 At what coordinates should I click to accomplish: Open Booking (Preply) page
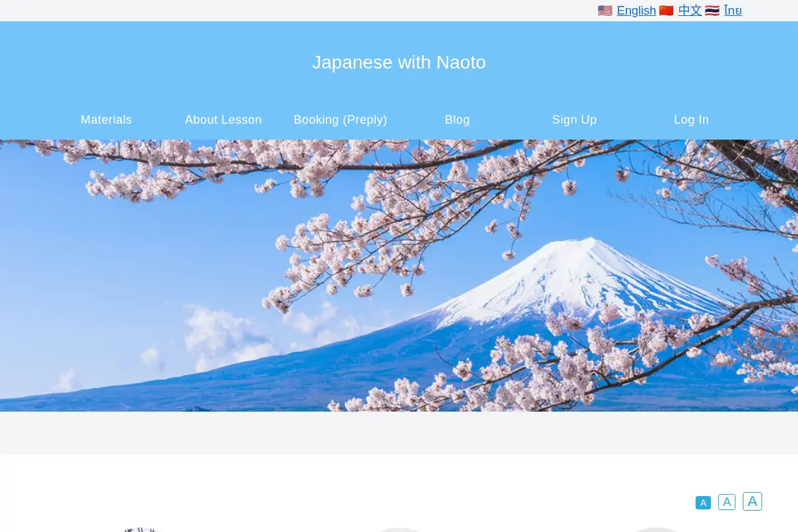(x=340, y=120)
